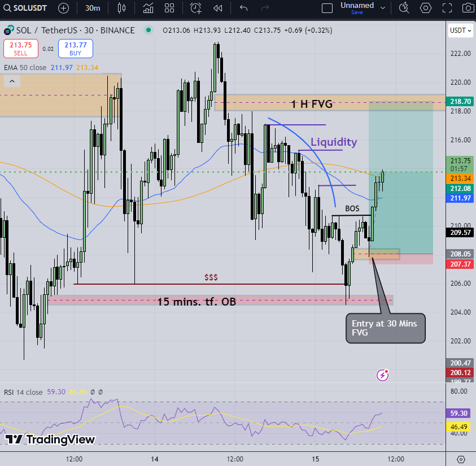The height and width of the screenshot is (466, 476).
Task: Click the 212.08 green price label
Action: (460, 188)
